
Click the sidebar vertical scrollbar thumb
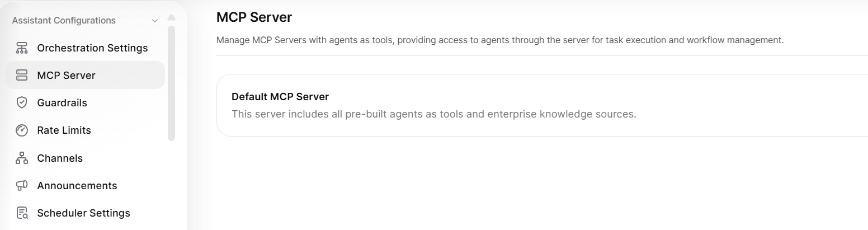click(171, 83)
